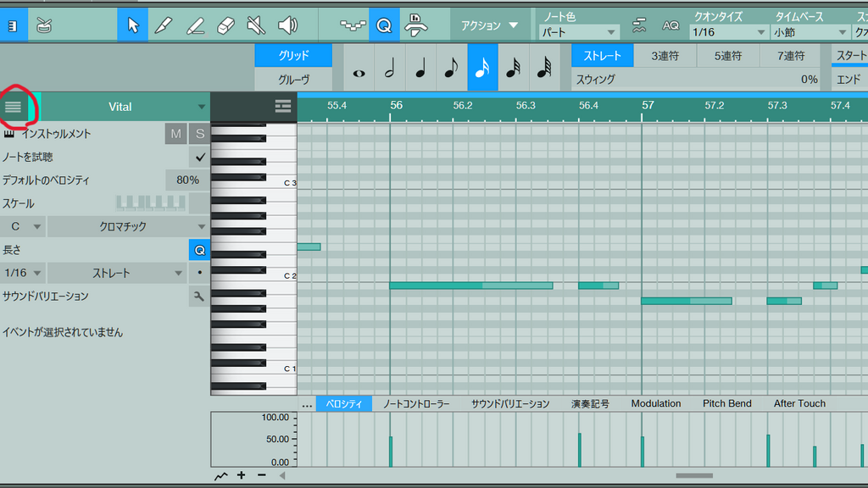Choose whole note quantize value
The height and width of the screenshot is (488, 868).
click(x=359, y=68)
